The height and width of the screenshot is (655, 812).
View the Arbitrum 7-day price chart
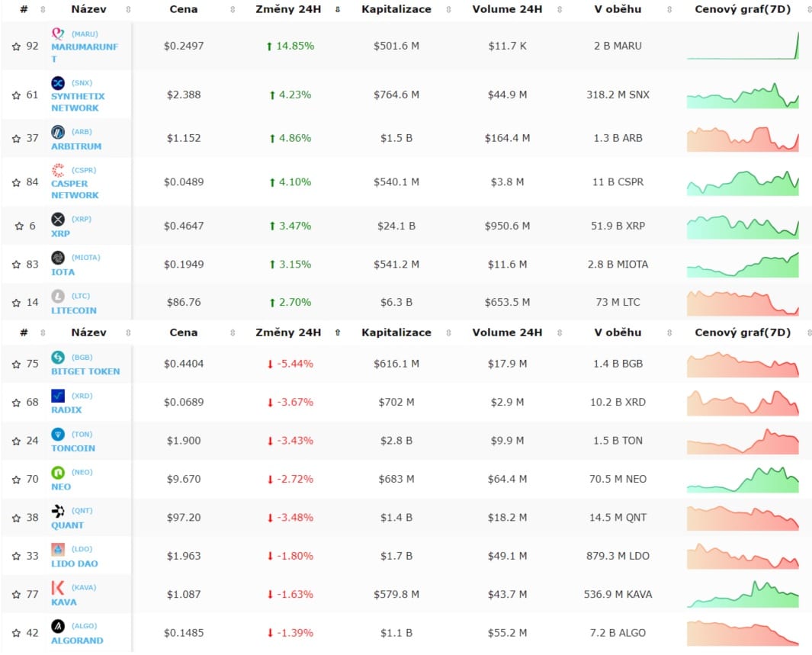point(743,139)
